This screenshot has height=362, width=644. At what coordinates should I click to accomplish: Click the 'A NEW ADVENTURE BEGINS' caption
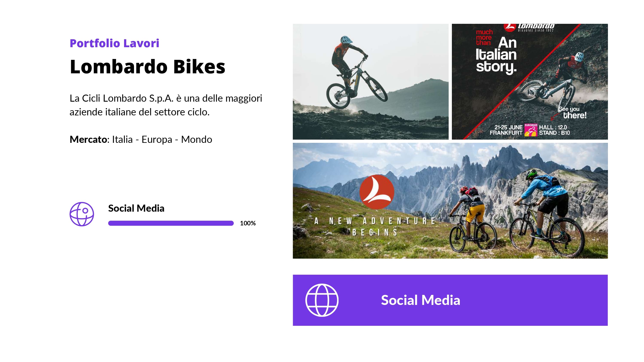point(374,226)
